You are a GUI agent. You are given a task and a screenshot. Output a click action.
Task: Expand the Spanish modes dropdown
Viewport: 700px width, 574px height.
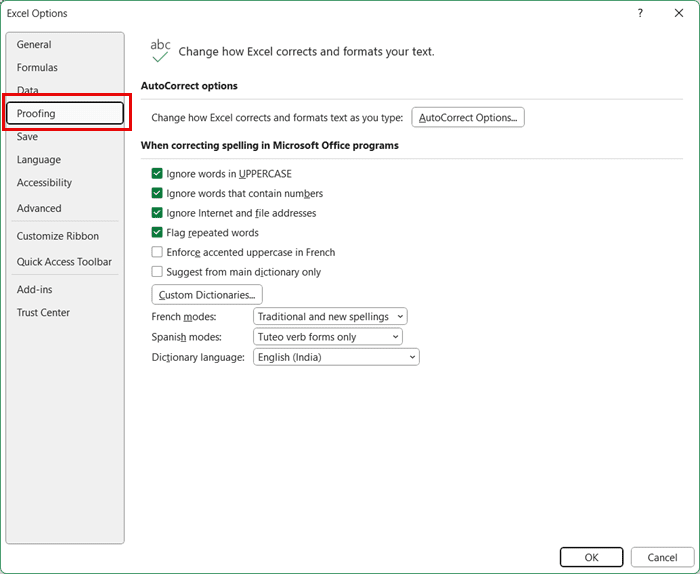coord(327,337)
